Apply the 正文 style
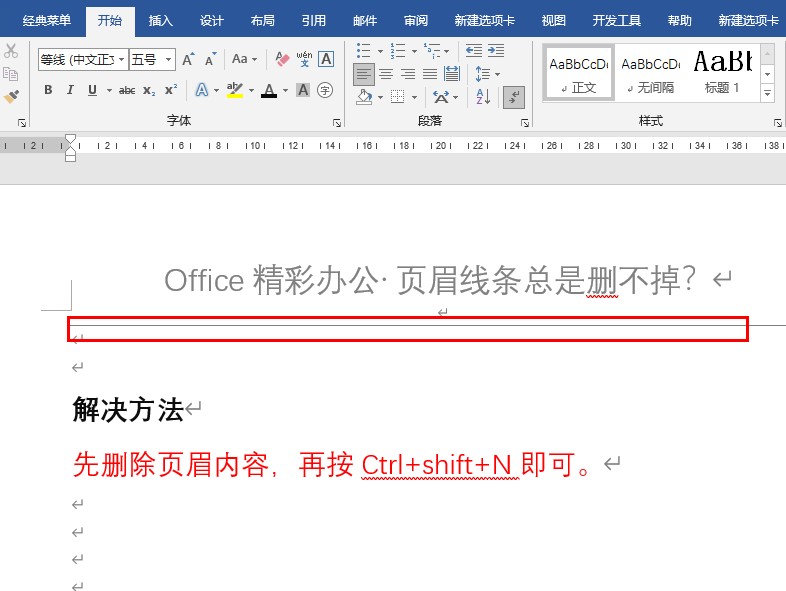 [x=578, y=74]
